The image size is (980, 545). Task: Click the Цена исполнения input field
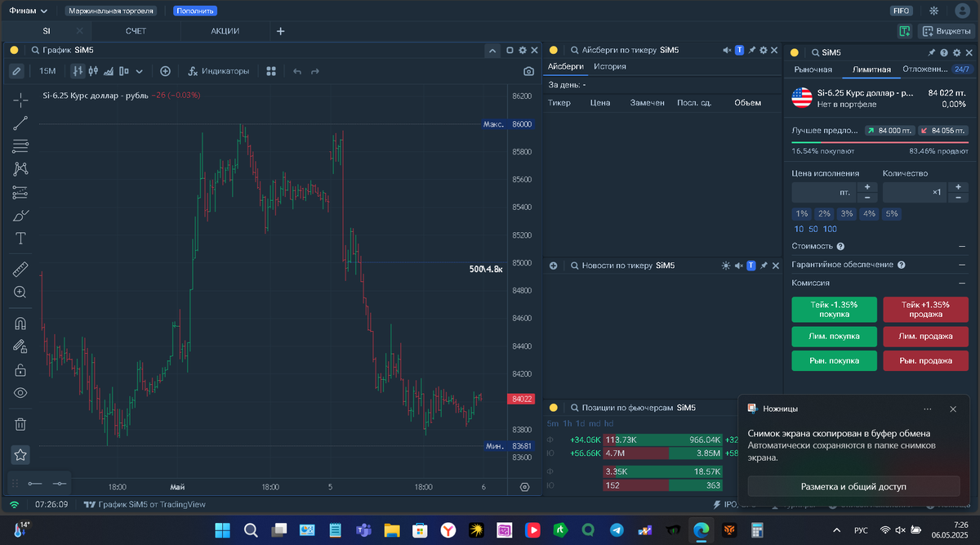(x=823, y=192)
